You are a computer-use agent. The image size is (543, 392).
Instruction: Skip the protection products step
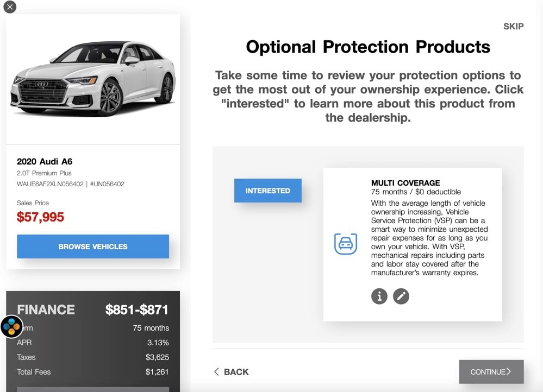click(x=513, y=26)
